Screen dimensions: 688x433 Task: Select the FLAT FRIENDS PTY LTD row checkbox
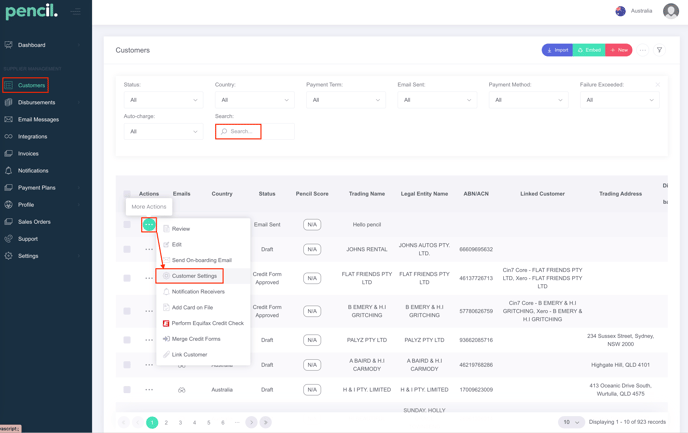(x=127, y=278)
